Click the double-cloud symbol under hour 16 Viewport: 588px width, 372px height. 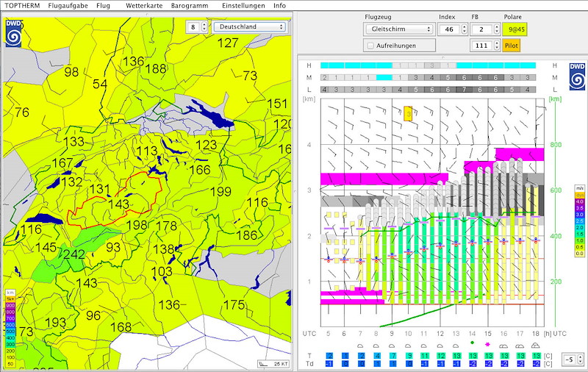pyautogui.click(x=503, y=346)
